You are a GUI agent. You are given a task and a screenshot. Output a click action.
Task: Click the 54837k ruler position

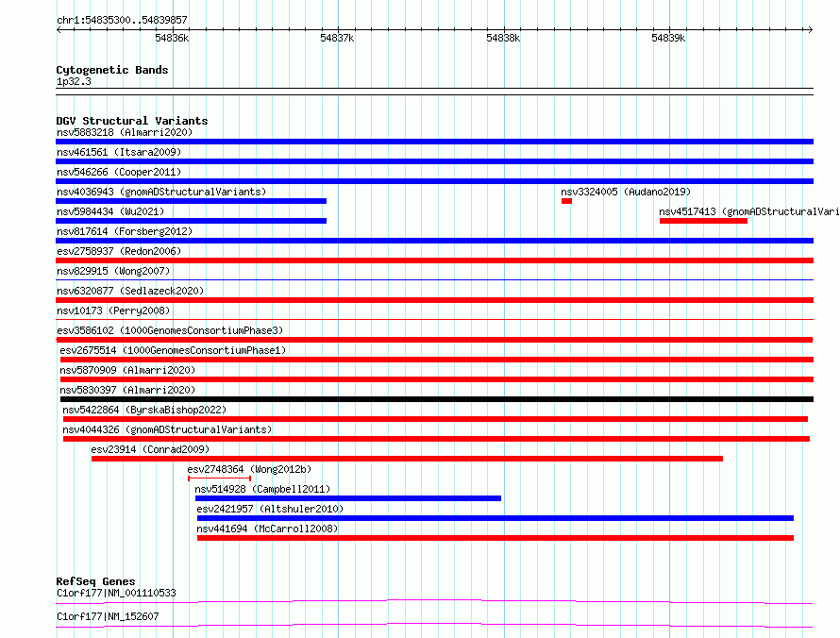pos(337,38)
